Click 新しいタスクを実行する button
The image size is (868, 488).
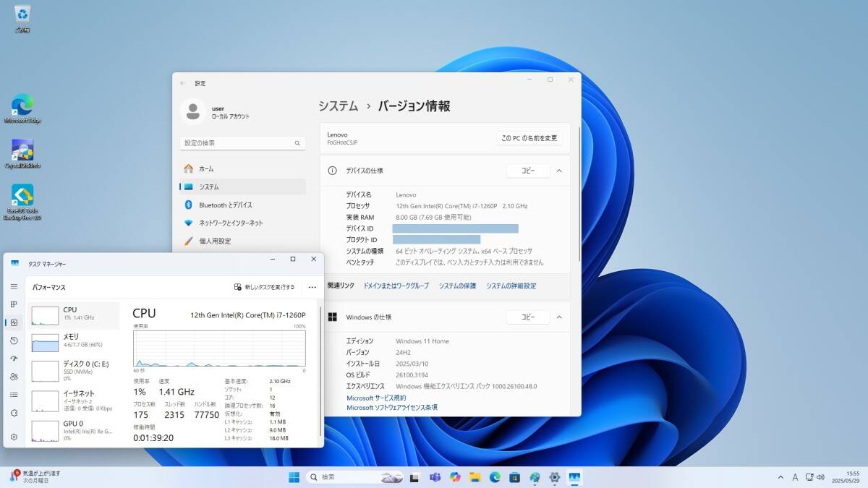(264, 287)
